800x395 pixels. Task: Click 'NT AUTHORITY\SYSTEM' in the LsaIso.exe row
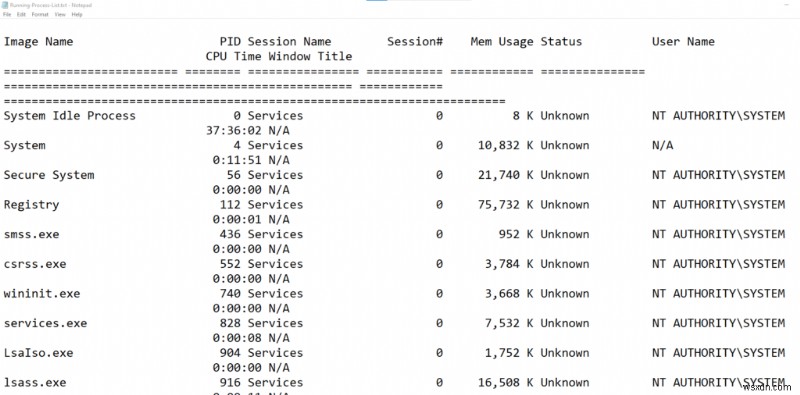(x=718, y=353)
